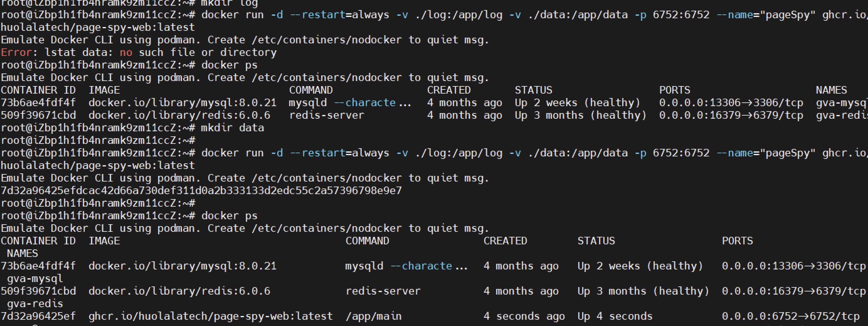868x326 pixels.
Task: Select "such file or directory" in the error line
Action: coord(208,52)
